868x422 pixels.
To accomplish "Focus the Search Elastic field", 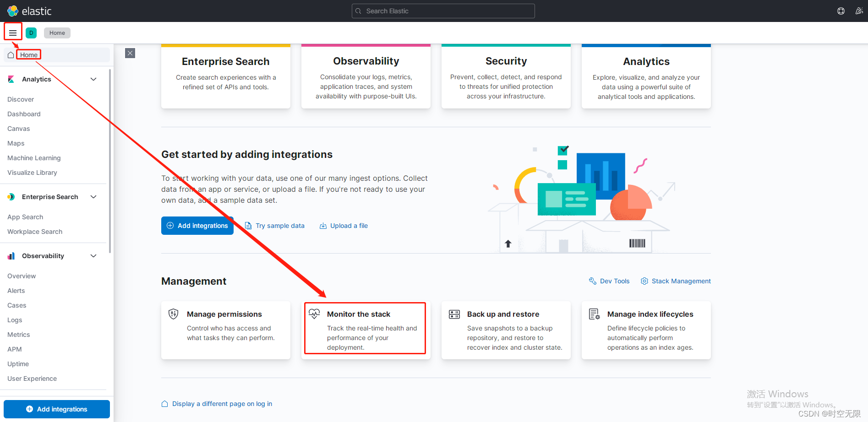I will pyautogui.click(x=443, y=11).
